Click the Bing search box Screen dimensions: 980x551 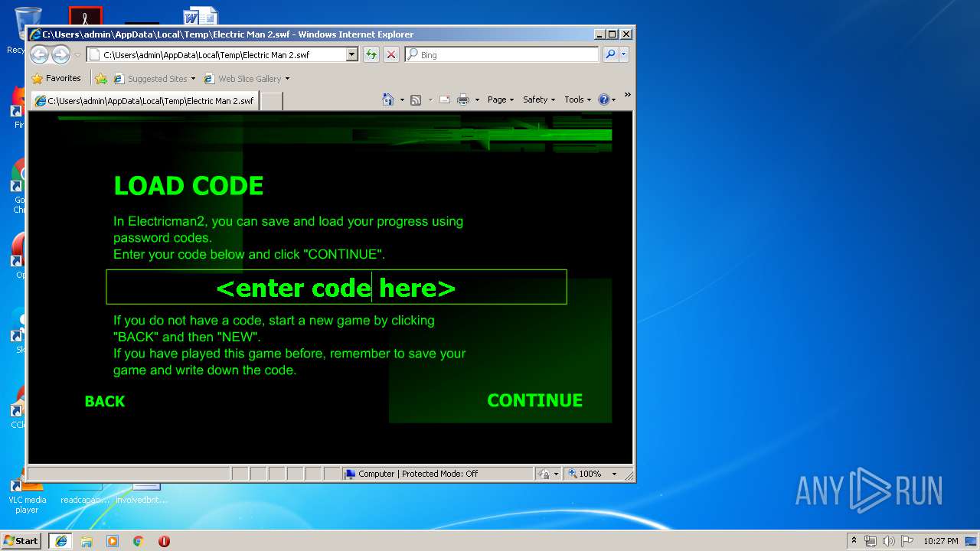click(x=502, y=54)
